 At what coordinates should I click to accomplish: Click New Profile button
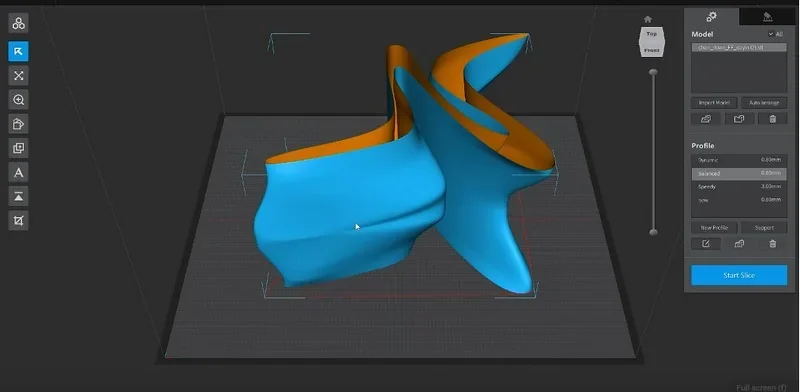click(714, 228)
